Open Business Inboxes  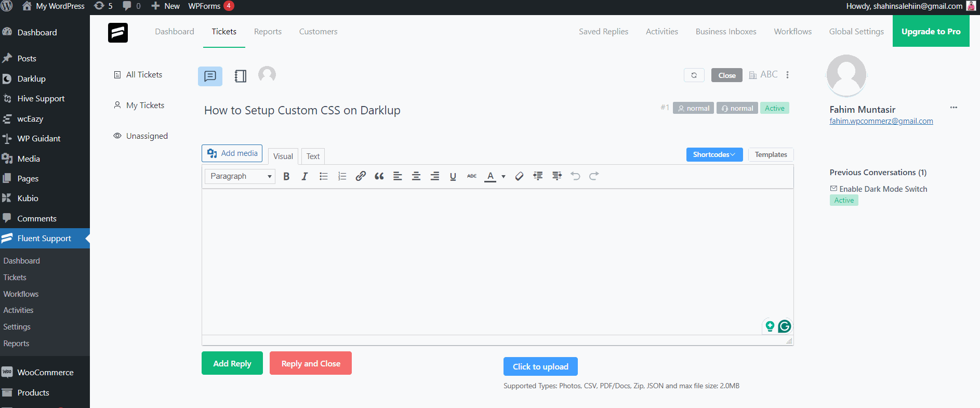[x=726, y=32]
